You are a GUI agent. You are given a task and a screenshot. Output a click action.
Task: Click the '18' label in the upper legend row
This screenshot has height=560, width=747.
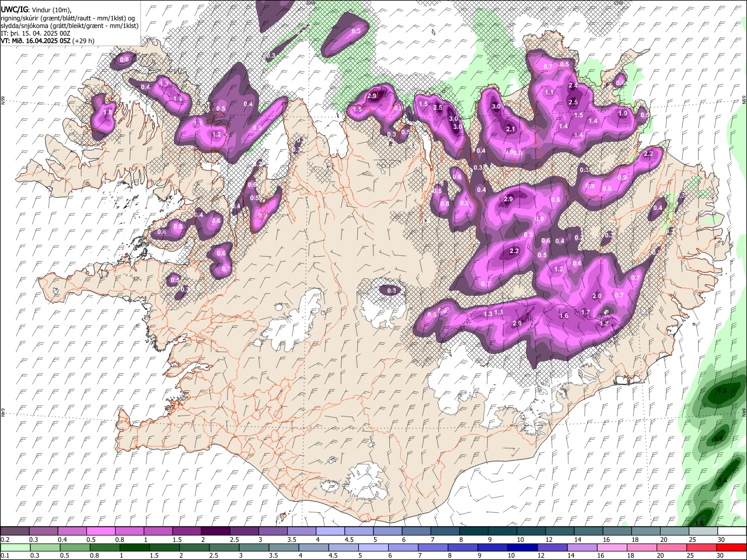[635, 540]
